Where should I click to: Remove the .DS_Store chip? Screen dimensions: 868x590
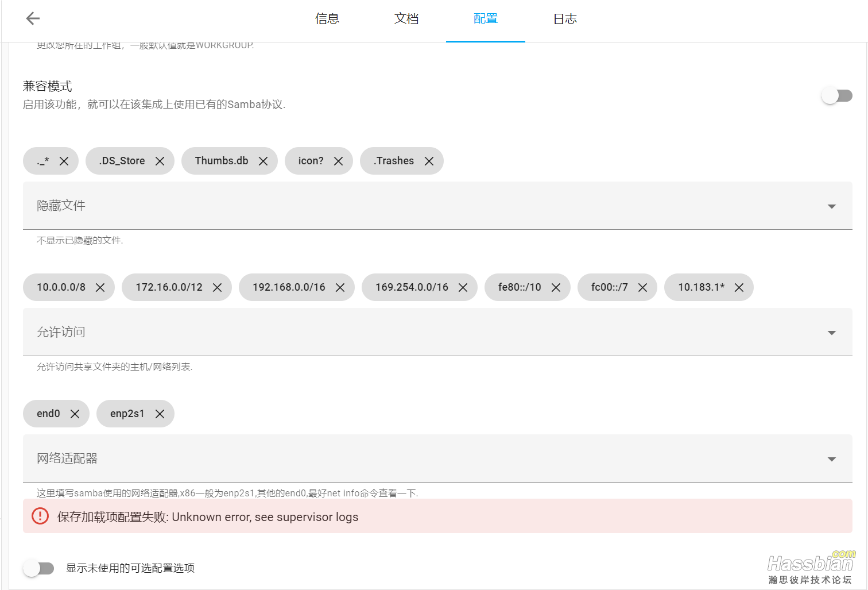pyautogui.click(x=160, y=161)
